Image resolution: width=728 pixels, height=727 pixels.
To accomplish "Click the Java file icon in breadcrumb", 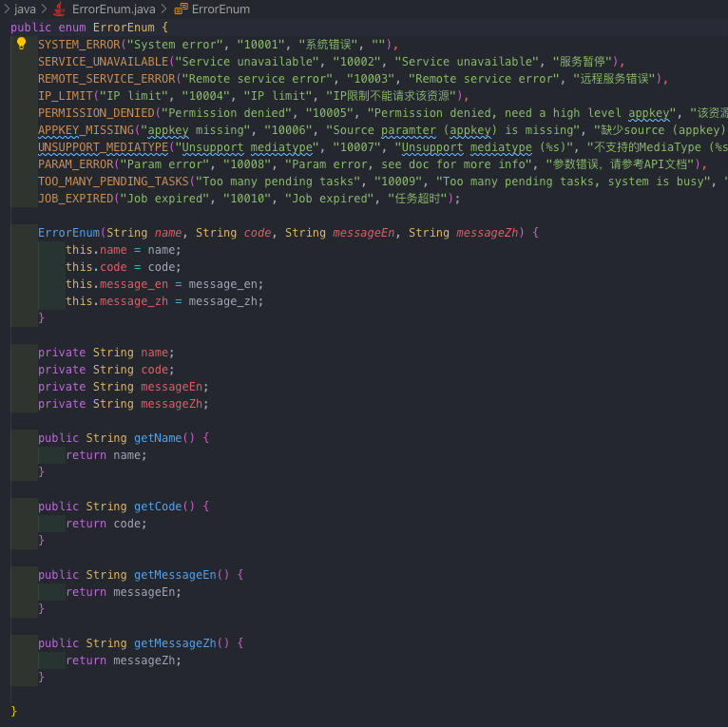I will click(x=59, y=9).
